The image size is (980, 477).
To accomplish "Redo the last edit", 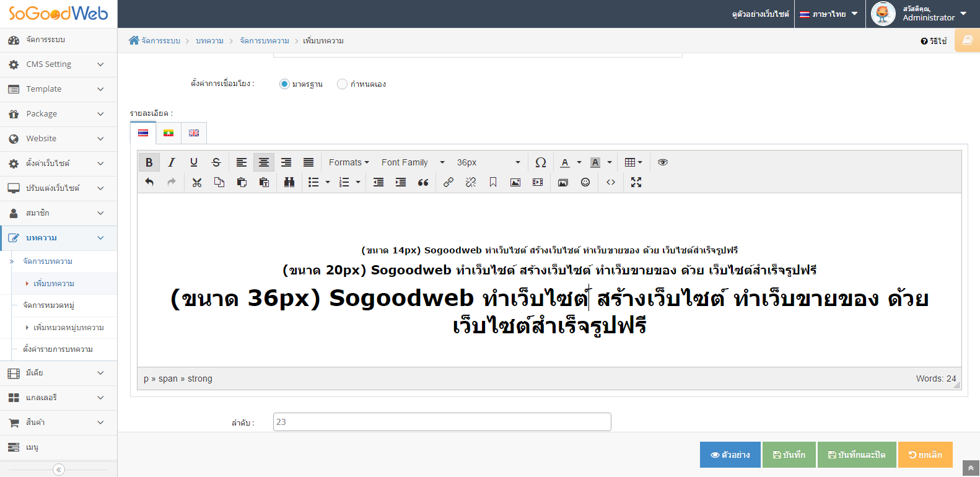I will point(172,182).
